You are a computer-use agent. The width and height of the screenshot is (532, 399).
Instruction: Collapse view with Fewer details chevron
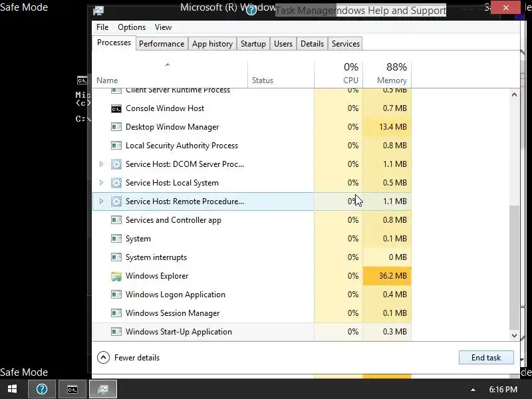click(103, 358)
